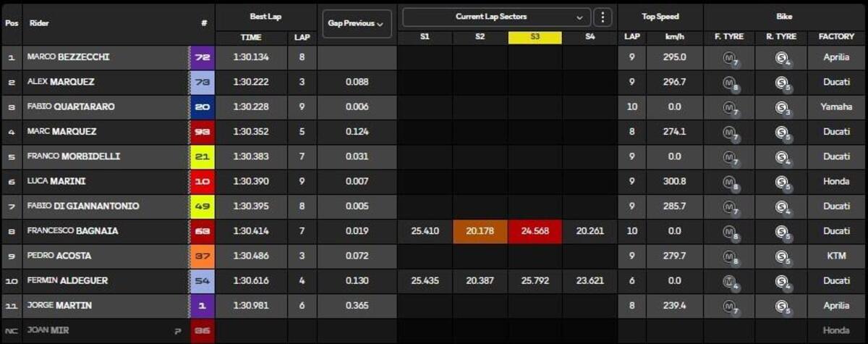Expand the Current Lap Sectors dropdown
Viewport: 868px width, 344px height.
496,17
